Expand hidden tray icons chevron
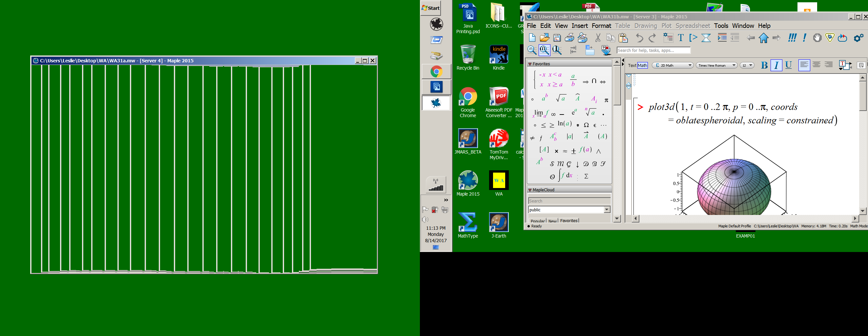 pyautogui.click(x=446, y=200)
